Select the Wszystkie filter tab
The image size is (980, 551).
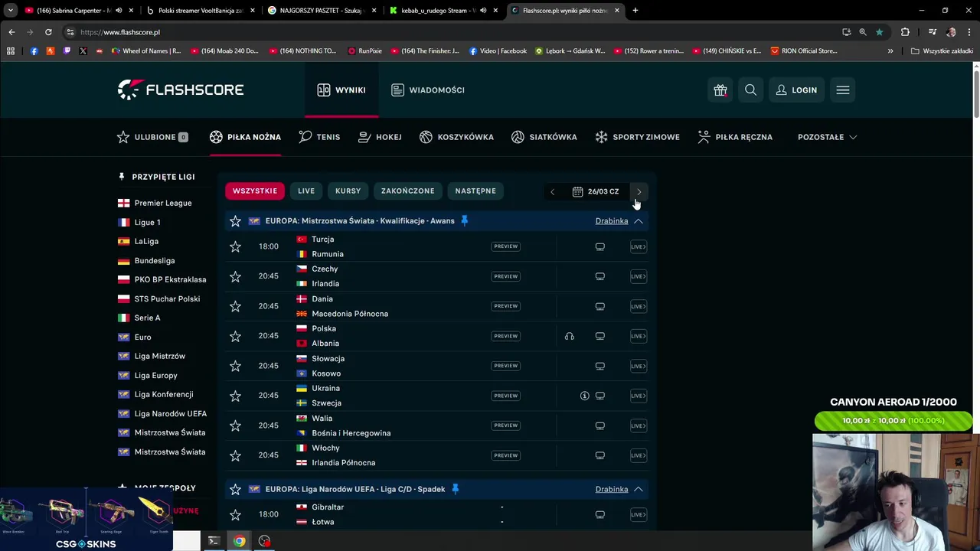tap(255, 191)
